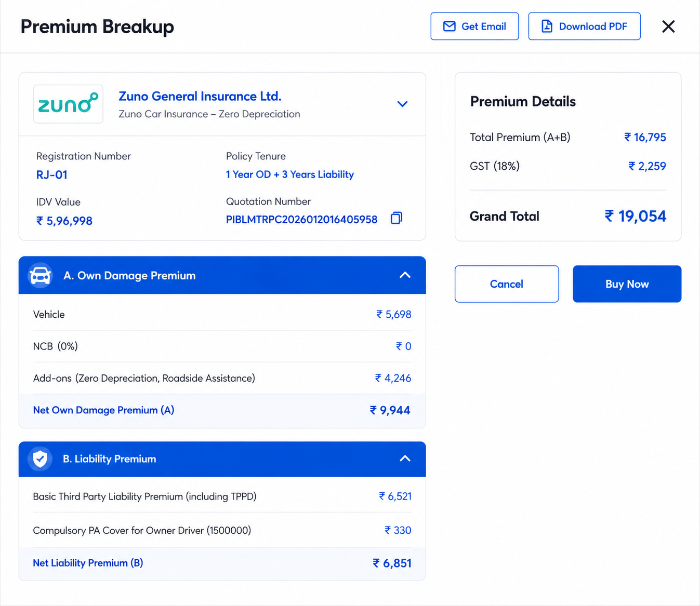Click Basic Third Party Liability Premium label
This screenshot has height=606, width=700.
point(144,496)
